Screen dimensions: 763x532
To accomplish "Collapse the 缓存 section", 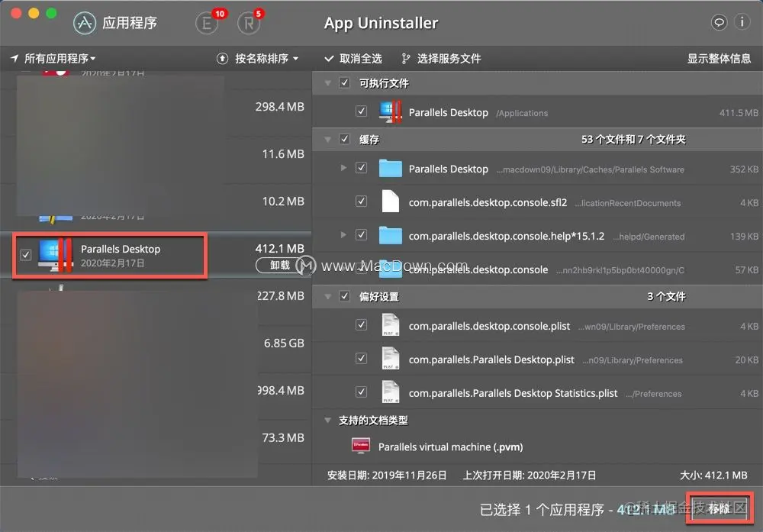I will point(328,140).
